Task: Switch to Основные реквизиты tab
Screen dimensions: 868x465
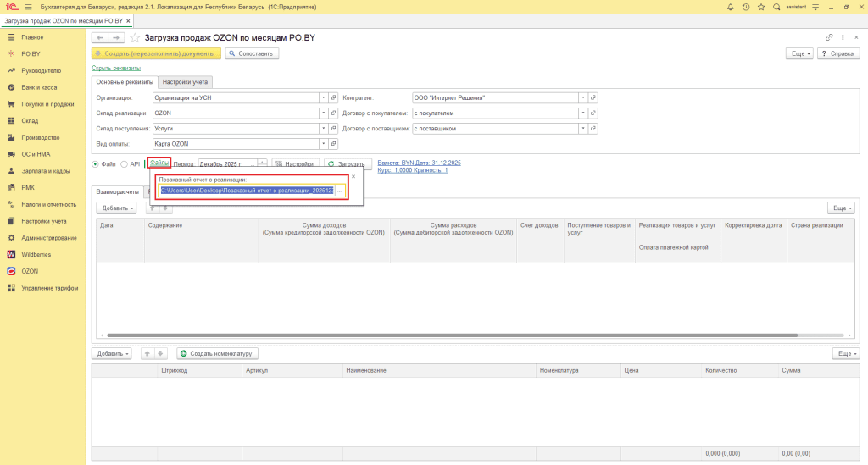Action: tap(125, 82)
